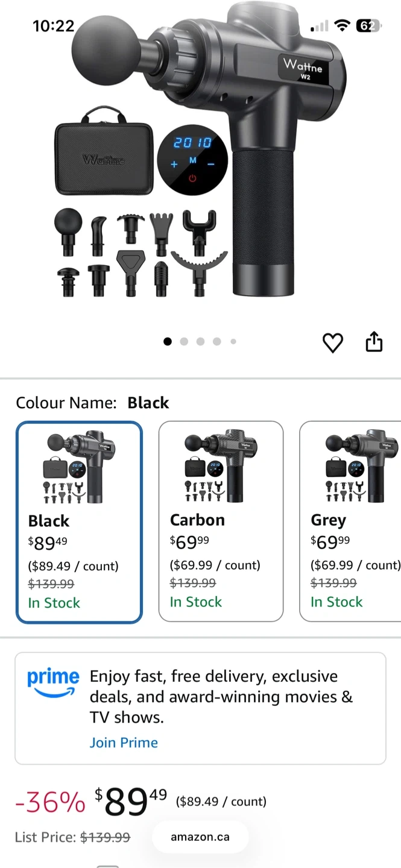Jump to the fourth image dot
Image resolution: width=401 pixels, height=868 pixels.
(x=216, y=342)
